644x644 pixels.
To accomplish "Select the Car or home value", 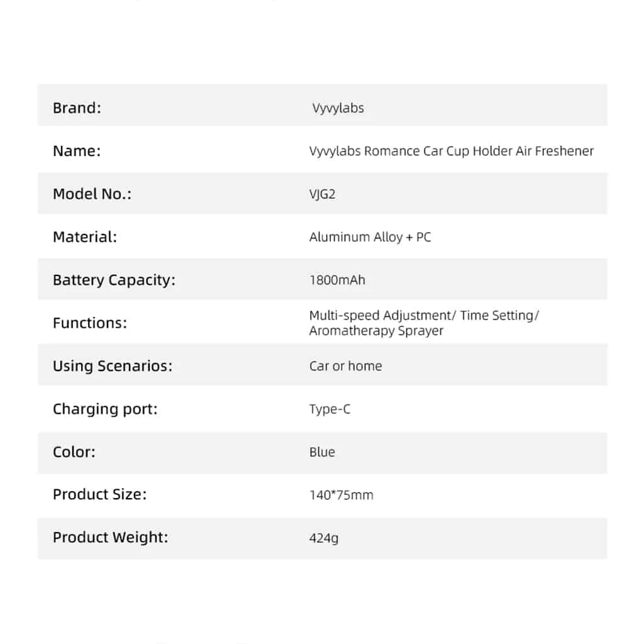I will pyautogui.click(x=346, y=366).
